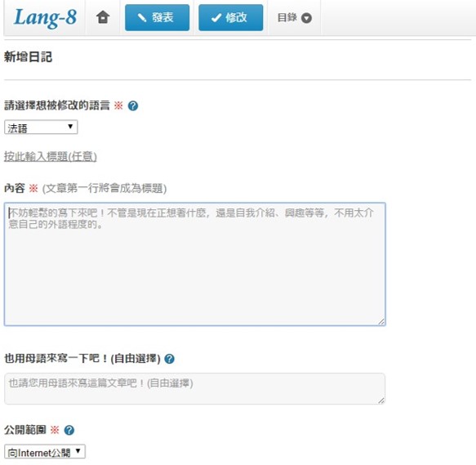This screenshot has width=476, height=465.
Task: Click the 內容 field label
Action: point(15,188)
